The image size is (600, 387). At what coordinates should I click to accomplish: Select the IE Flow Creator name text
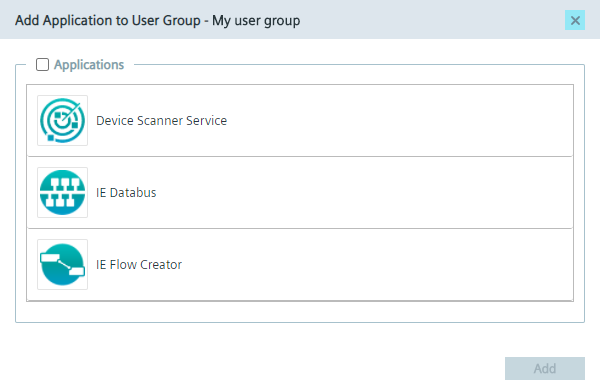pos(139,265)
